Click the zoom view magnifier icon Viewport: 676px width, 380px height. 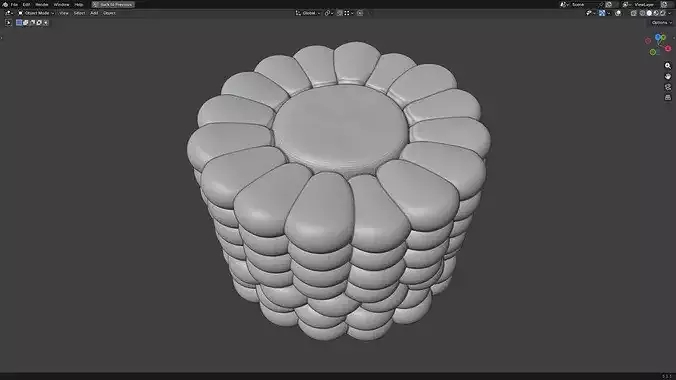click(x=668, y=66)
